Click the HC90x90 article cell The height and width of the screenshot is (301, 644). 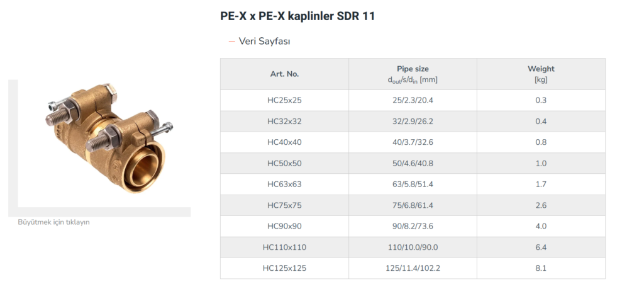coord(284,226)
